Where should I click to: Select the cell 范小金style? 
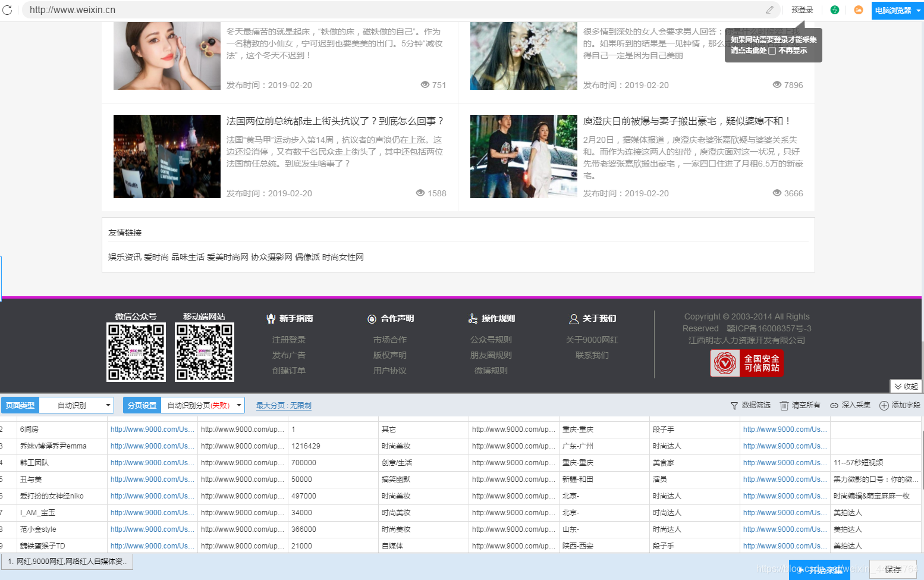coord(62,529)
